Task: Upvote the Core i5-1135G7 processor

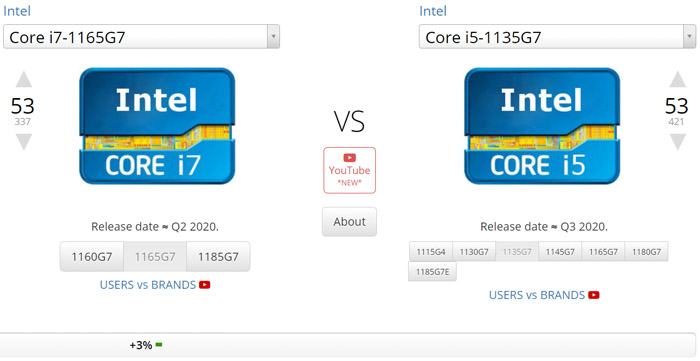Action: (x=677, y=79)
